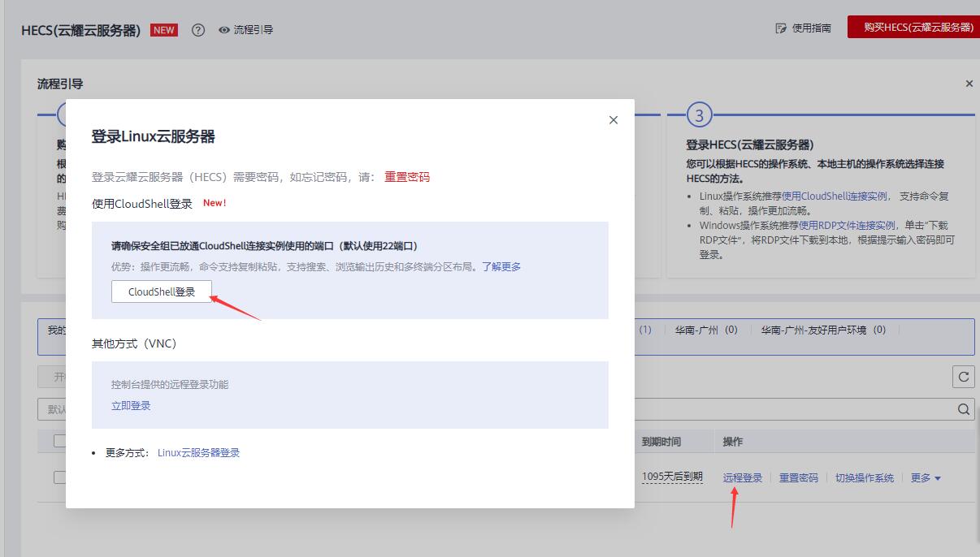The image size is (980, 557).
Task: Click the NEW badge beside the title
Action: 164,30
